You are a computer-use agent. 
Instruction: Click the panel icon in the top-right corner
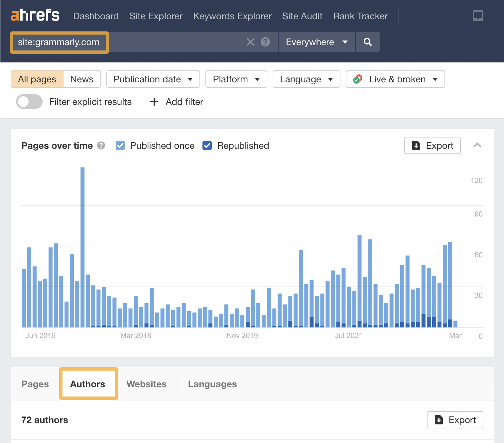click(x=478, y=15)
